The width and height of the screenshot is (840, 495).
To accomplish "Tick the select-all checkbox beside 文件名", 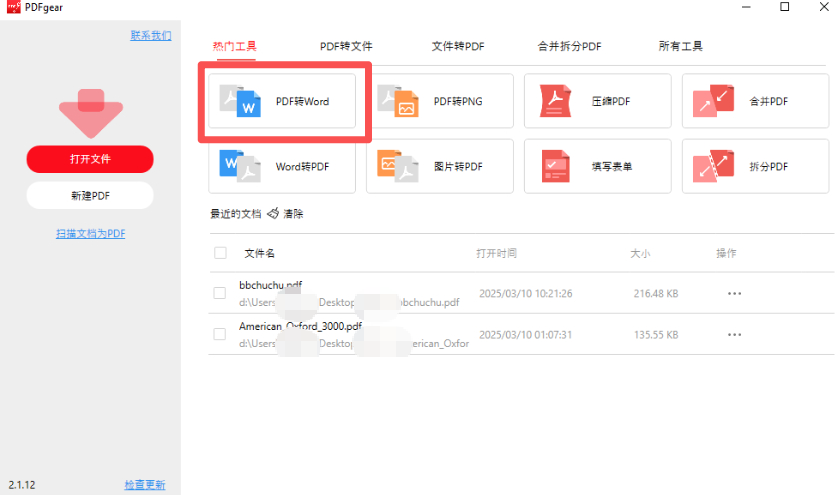I will pyautogui.click(x=220, y=253).
